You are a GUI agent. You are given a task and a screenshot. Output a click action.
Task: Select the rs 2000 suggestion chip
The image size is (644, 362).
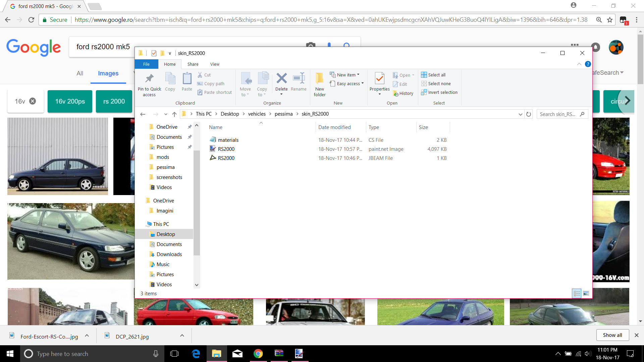tap(114, 101)
